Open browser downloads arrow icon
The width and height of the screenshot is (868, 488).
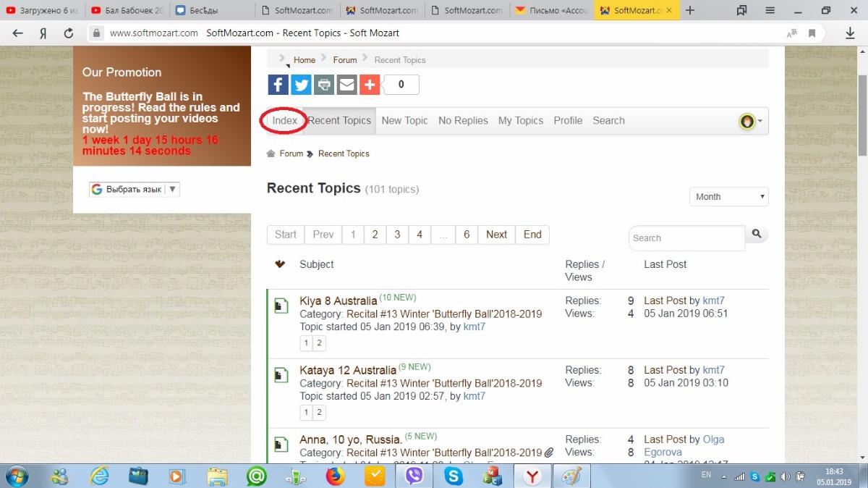coord(851,33)
